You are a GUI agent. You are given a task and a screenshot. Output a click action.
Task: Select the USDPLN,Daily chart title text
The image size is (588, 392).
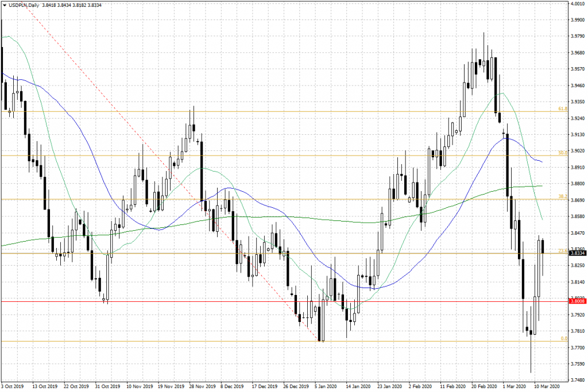pyautogui.click(x=23, y=5)
